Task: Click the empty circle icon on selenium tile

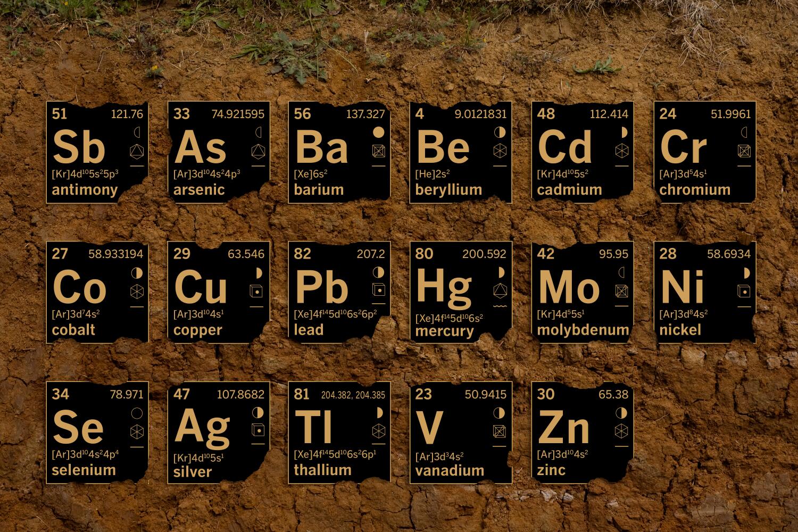Action: click(137, 413)
